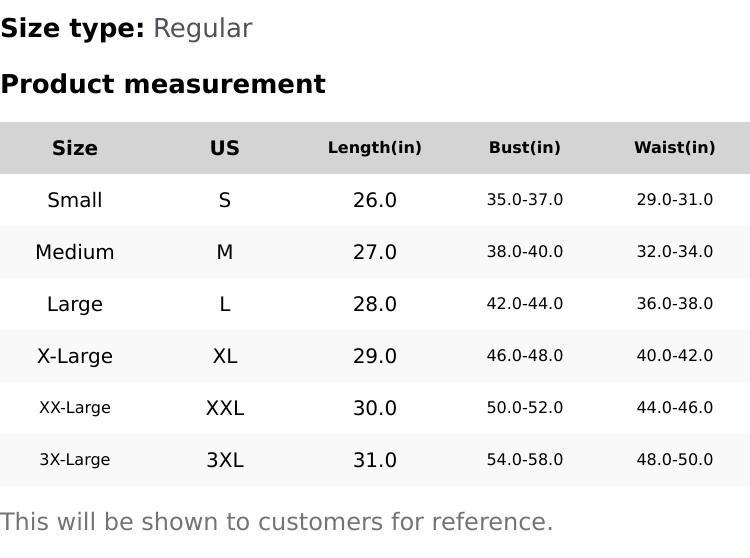
Task: Click bust measurement 42.0-44.0
Action: tap(525, 304)
